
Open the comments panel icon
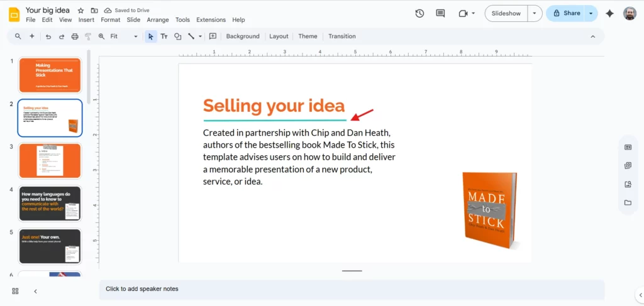point(440,13)
